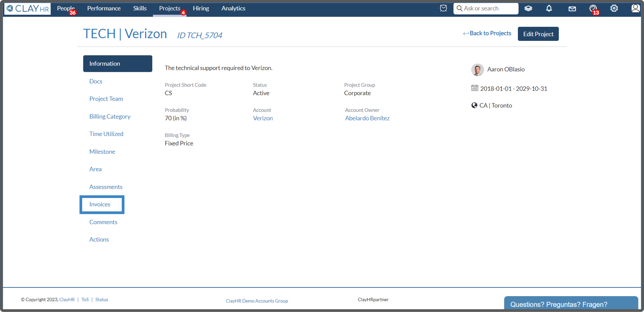Open the Skills menu
Screen dimensions: 644x312
coord(140,8)
